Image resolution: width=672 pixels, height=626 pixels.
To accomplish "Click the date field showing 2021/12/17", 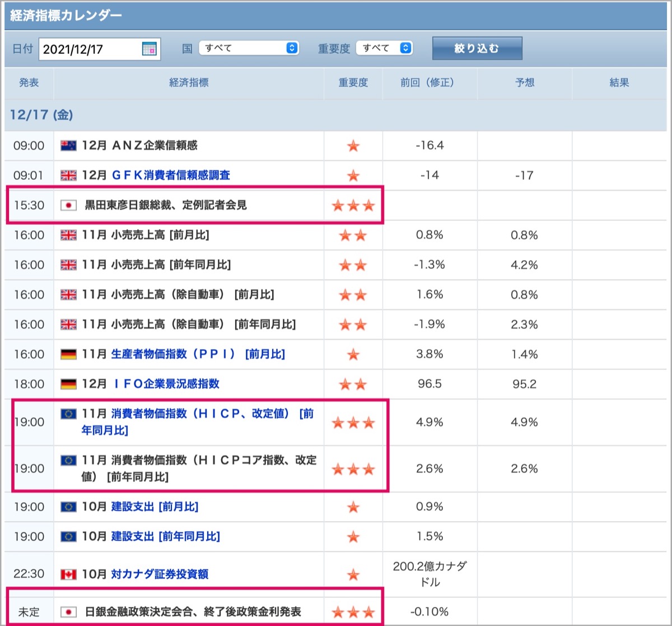I will [99, 49].
